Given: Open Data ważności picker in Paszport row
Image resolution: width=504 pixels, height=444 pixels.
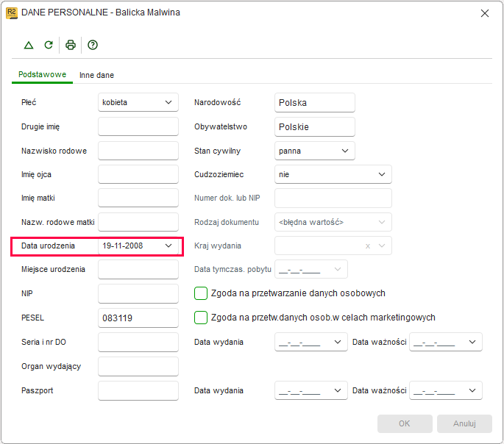Looking at the screenshot, I should (x=472, y=391).
